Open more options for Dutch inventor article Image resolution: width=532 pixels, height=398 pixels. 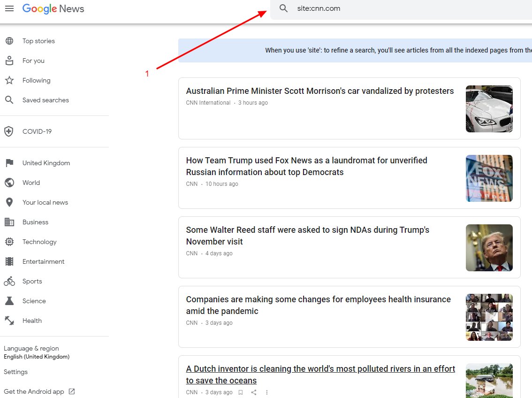point(266,392)
